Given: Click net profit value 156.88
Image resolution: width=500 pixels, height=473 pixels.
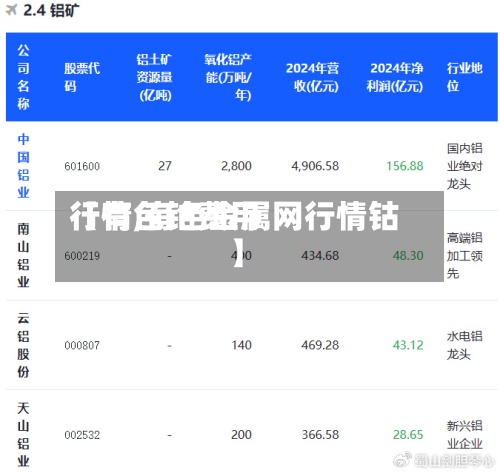Looking at the screenshot, I should point(405,166).
